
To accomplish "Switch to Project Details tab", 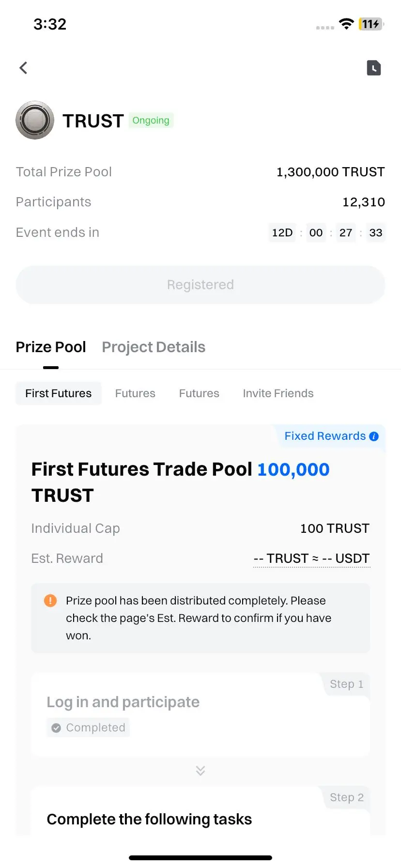I will tap(154, 347).
